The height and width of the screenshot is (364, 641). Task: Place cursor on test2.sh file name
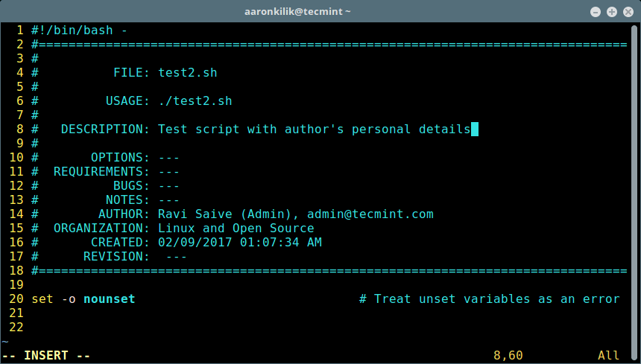pos(187,73)
